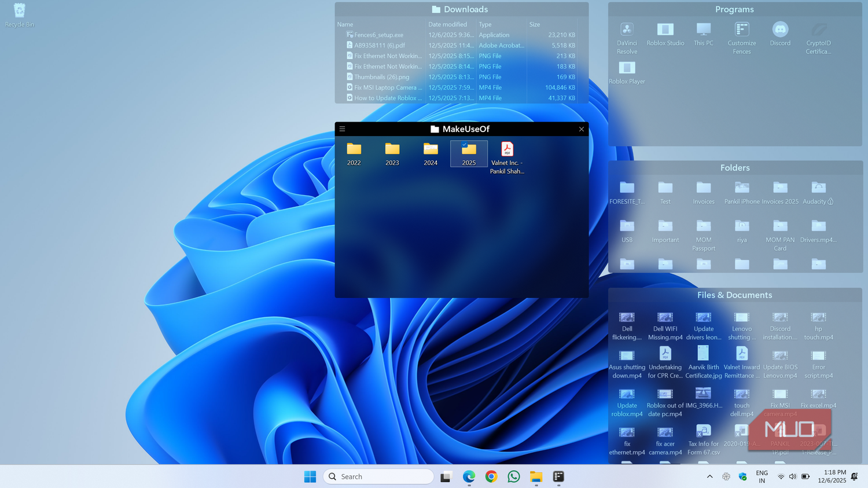Open the MakeUseOf fence hamburger menu
The image size is (868, 488).
click(342, 129)
